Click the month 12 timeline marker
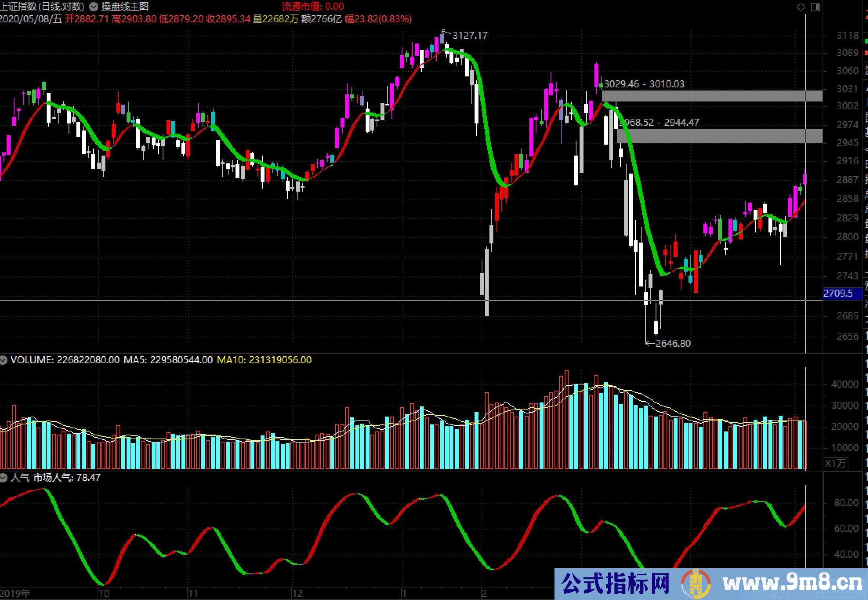 click(x=297, y=593)
